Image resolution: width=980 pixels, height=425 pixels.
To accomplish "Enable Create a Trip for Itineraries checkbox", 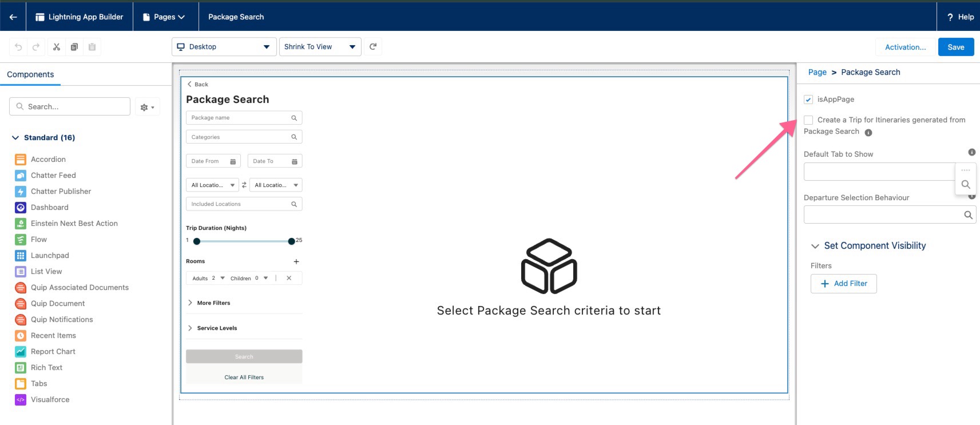I will 808,120.
